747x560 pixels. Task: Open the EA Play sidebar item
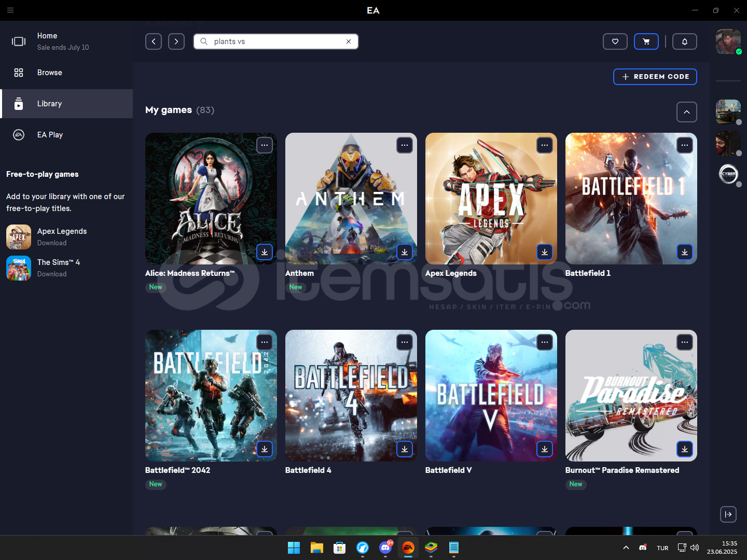tap(66, 135)
